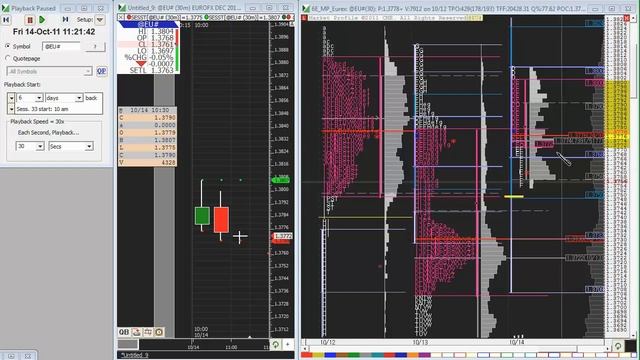Click green refresh icon below candlestick chart

click(x=276, y=345)
